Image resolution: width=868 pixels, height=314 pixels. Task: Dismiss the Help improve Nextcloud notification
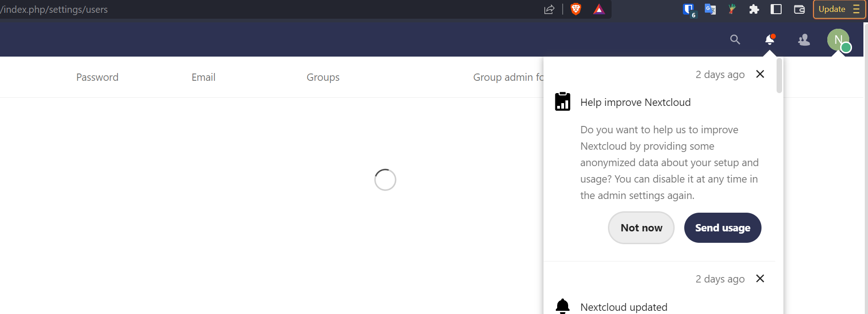click(x=760, y=74)
